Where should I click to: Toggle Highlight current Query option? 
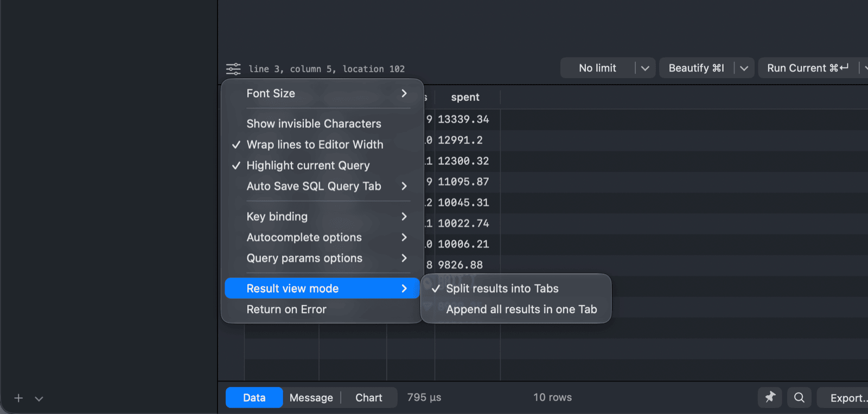point(322,165)
